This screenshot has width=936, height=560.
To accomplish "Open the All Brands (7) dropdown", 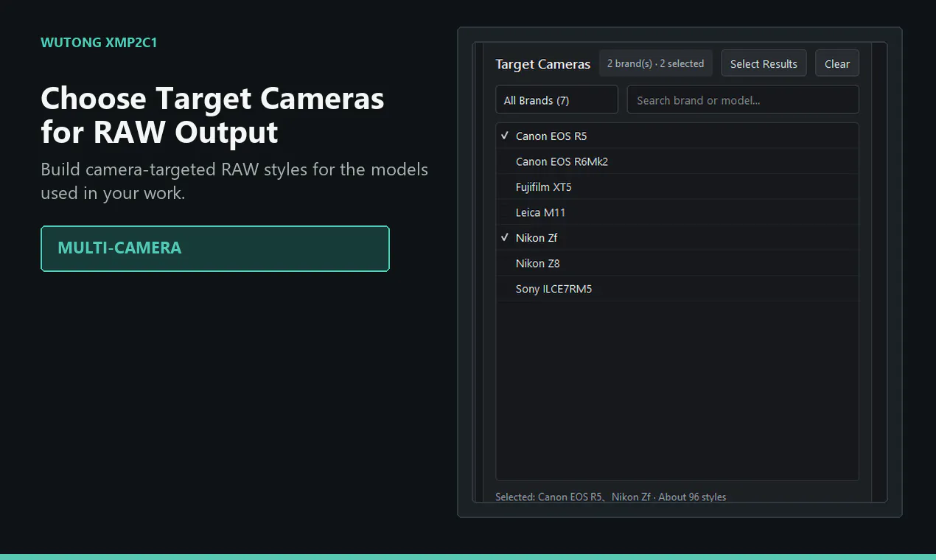I will coord(556,99).
